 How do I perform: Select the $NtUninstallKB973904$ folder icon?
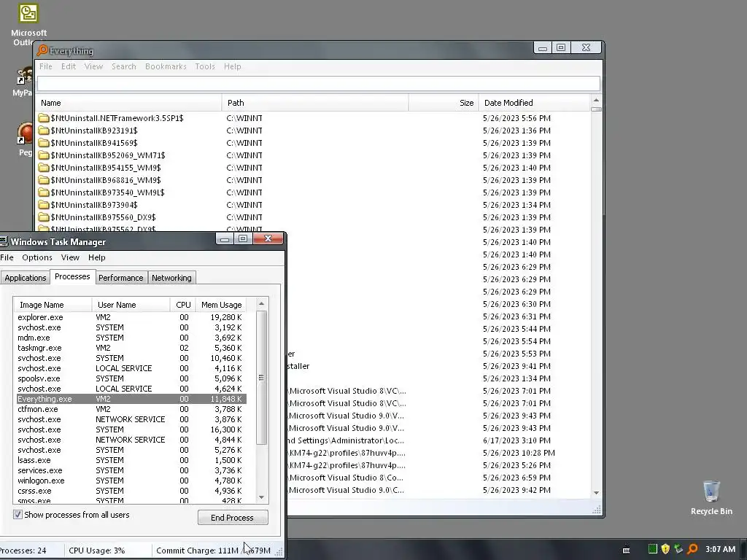coord(44,204)
